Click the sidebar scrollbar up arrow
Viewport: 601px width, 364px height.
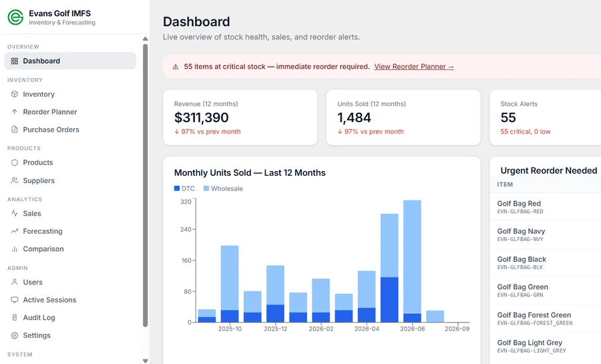click(146, 39)
